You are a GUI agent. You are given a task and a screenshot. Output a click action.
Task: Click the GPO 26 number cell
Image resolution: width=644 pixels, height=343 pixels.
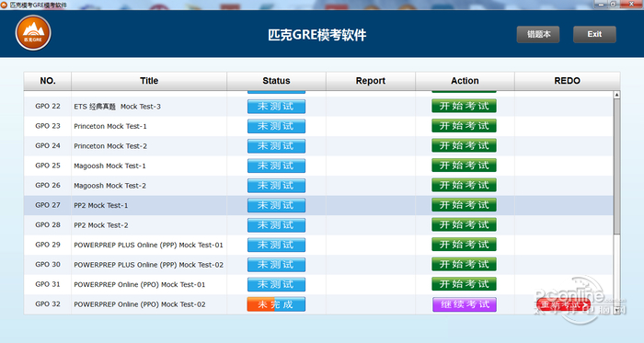pos(48,185)
